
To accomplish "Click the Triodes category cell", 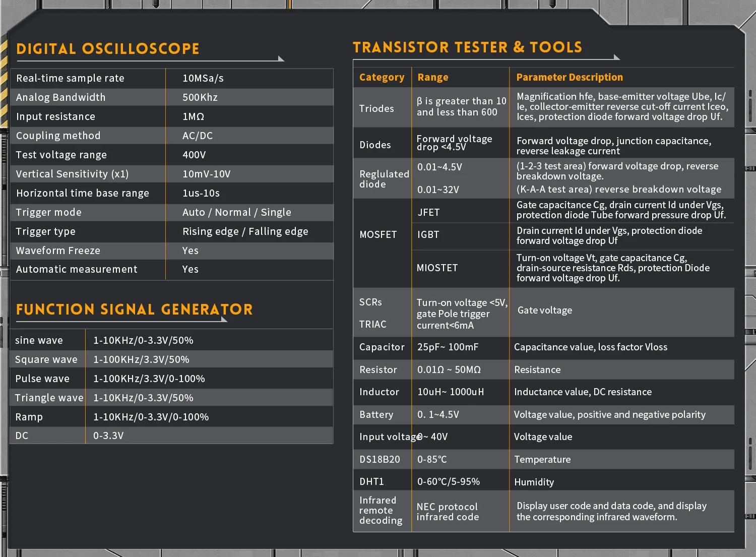I will click(376, 108).
